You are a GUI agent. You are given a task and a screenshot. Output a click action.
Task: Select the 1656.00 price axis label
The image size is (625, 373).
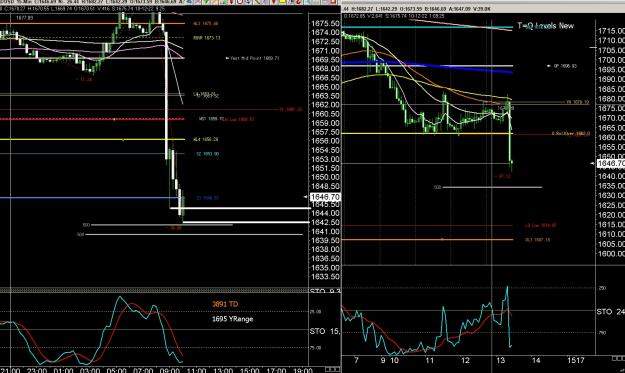[325, 141]
